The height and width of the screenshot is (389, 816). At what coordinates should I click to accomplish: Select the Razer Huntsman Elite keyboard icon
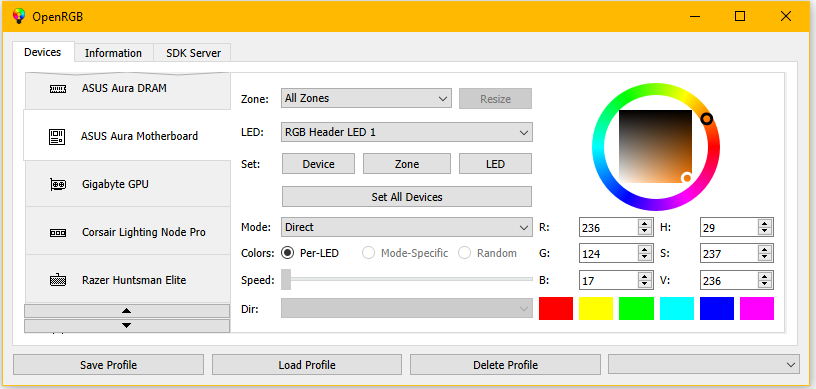[x=58, y=280]
